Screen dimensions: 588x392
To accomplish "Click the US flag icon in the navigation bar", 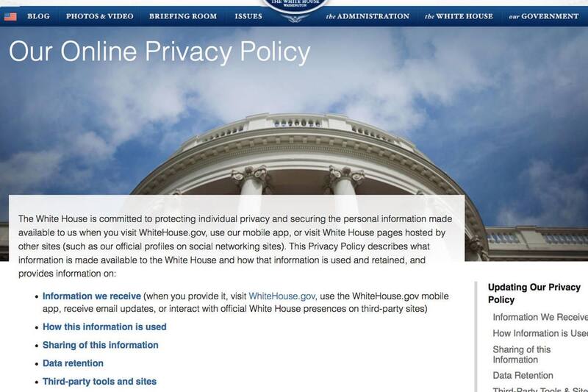I will point(10,16).
